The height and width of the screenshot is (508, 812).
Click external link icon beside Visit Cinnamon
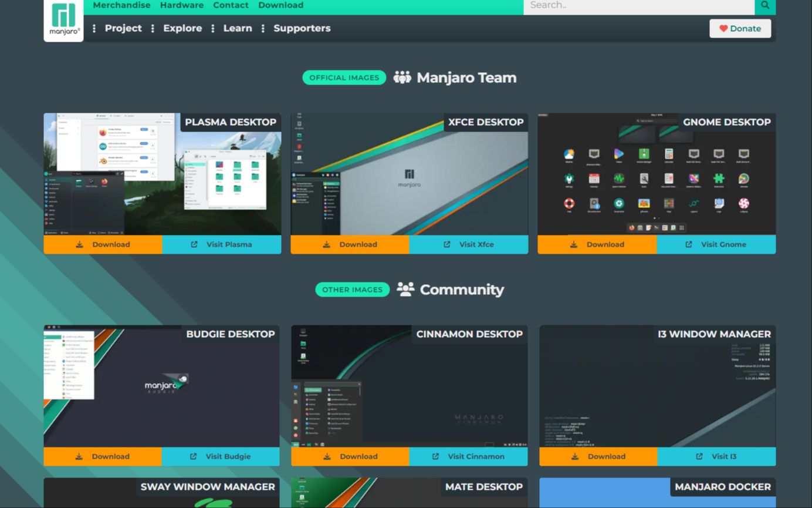pyautogui.click(x=436, y=456)
